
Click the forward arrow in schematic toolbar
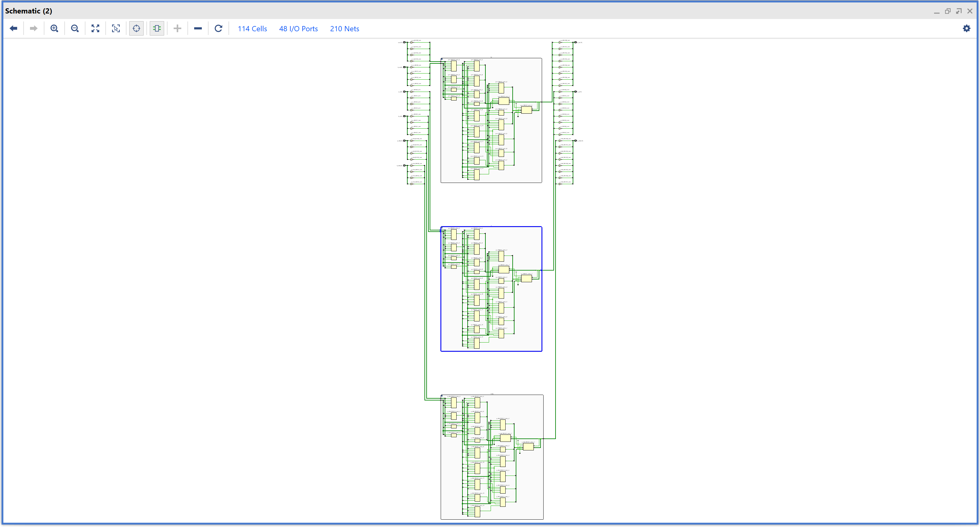(x=33, y=28)
